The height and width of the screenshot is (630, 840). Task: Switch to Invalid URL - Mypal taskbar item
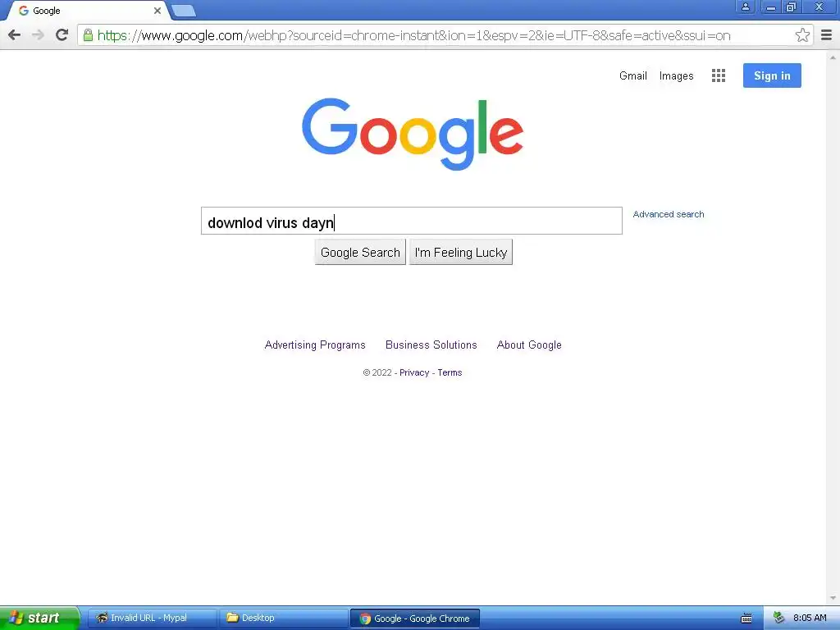click(151, 618)
